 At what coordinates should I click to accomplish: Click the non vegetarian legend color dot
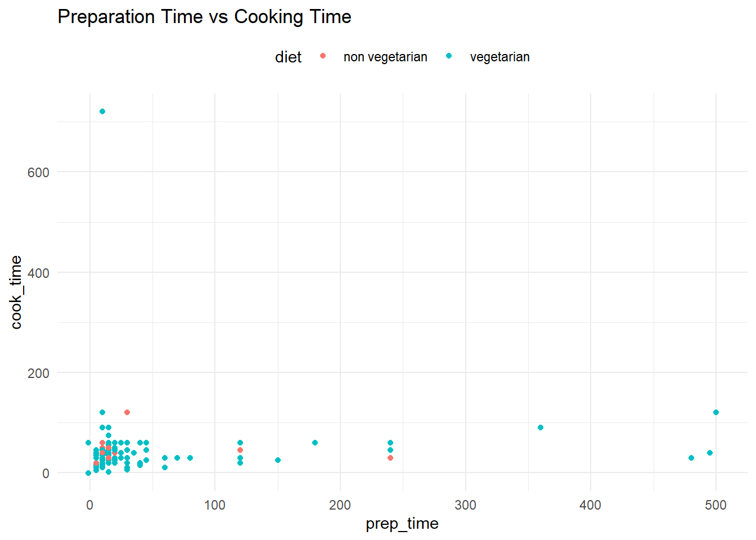click(x=323, y=56)
